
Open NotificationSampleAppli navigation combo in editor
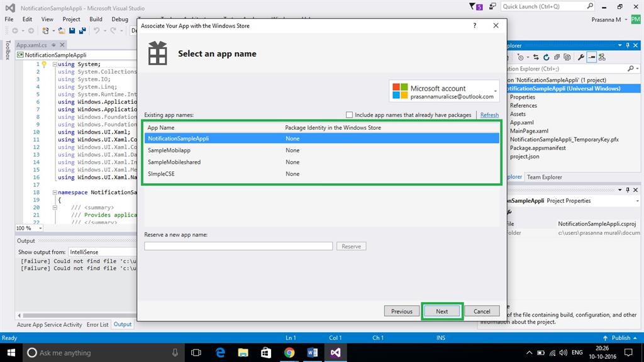click(x=77, y=55)
